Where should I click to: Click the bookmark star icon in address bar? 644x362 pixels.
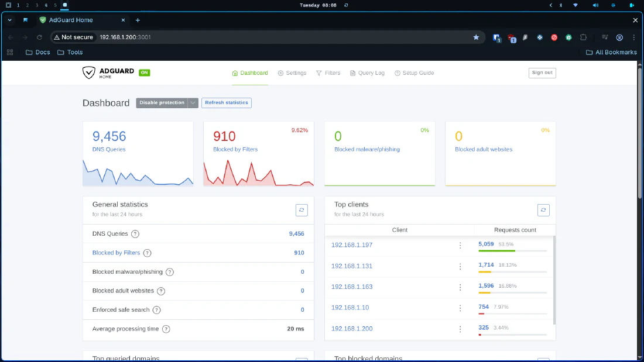(x=476, y=37)
